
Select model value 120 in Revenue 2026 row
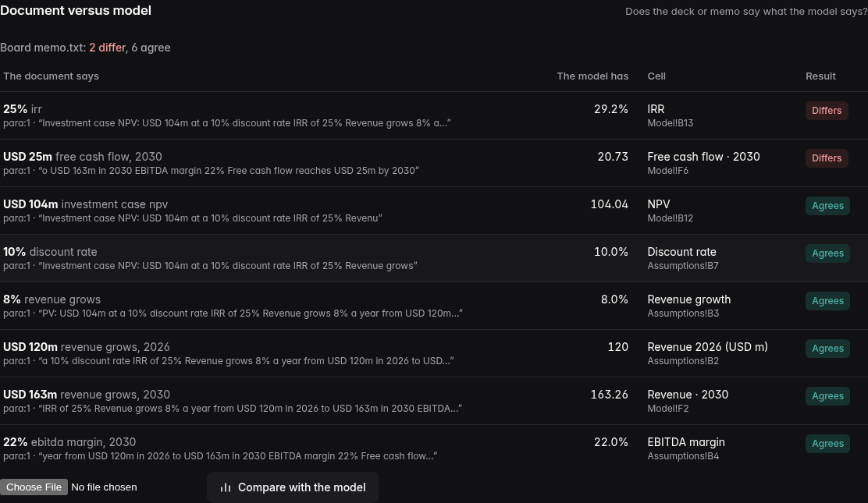pyautogui.click(x=617, y=348)
